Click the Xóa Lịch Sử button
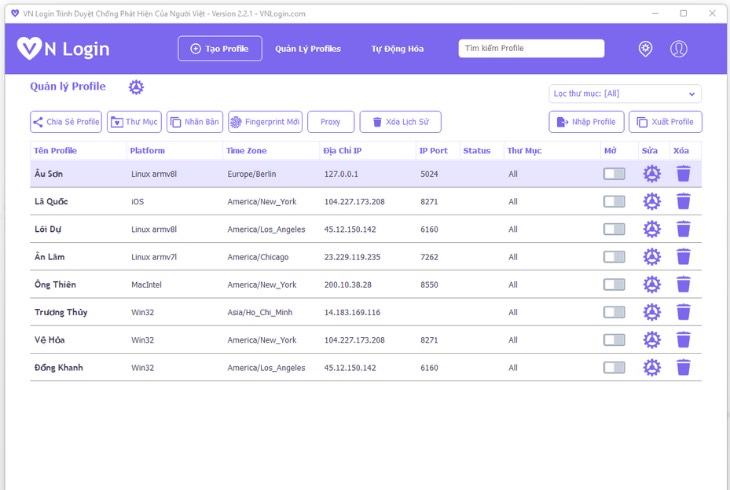 400,122
